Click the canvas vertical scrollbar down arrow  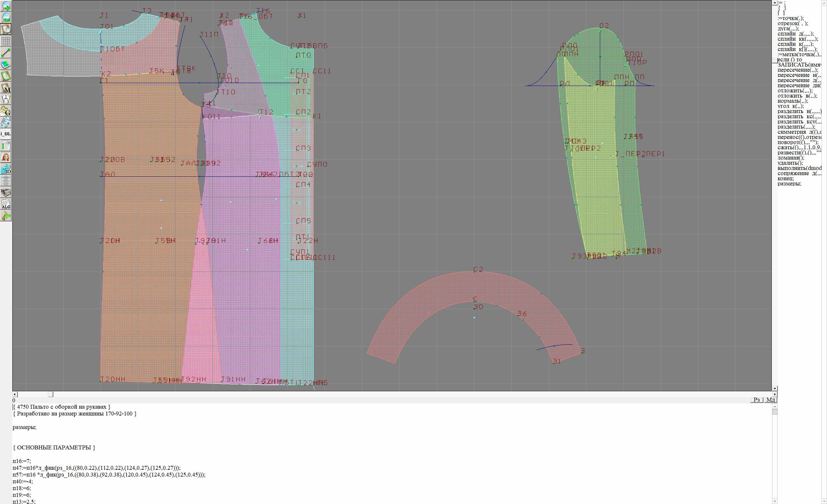coord(775,388)
